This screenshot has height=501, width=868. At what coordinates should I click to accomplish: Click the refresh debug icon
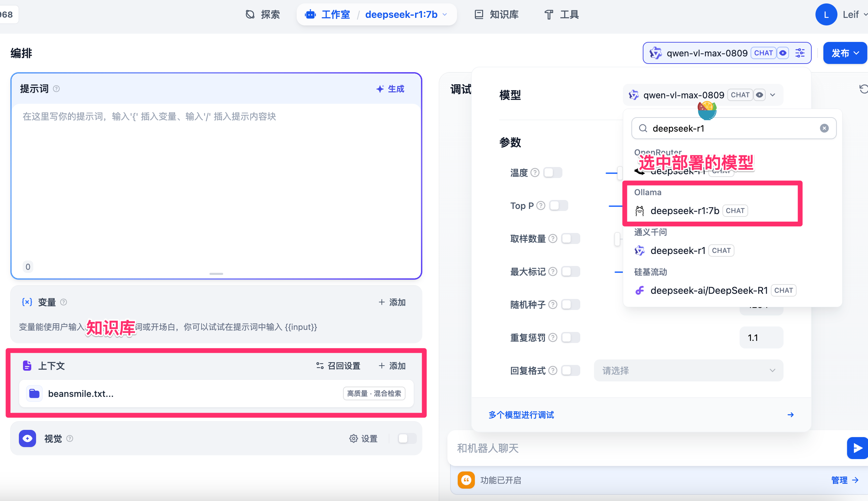[863, 89]
